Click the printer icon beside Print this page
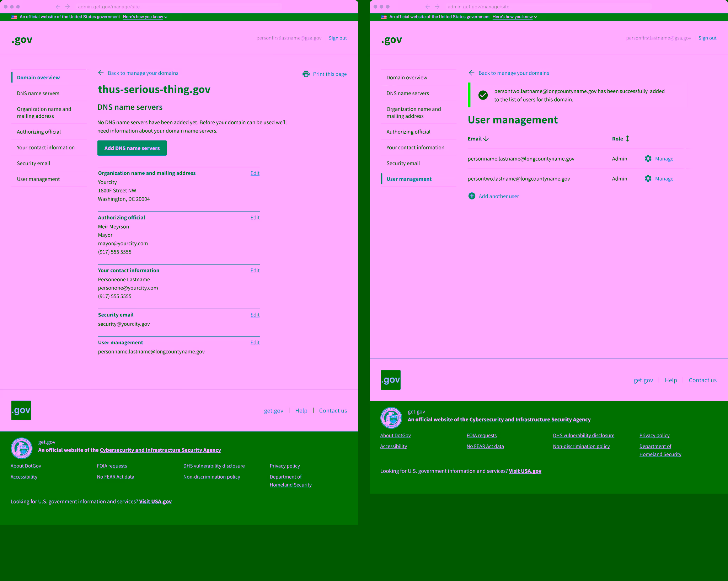This screenshot has height=581, width=728. pos(306,74)
